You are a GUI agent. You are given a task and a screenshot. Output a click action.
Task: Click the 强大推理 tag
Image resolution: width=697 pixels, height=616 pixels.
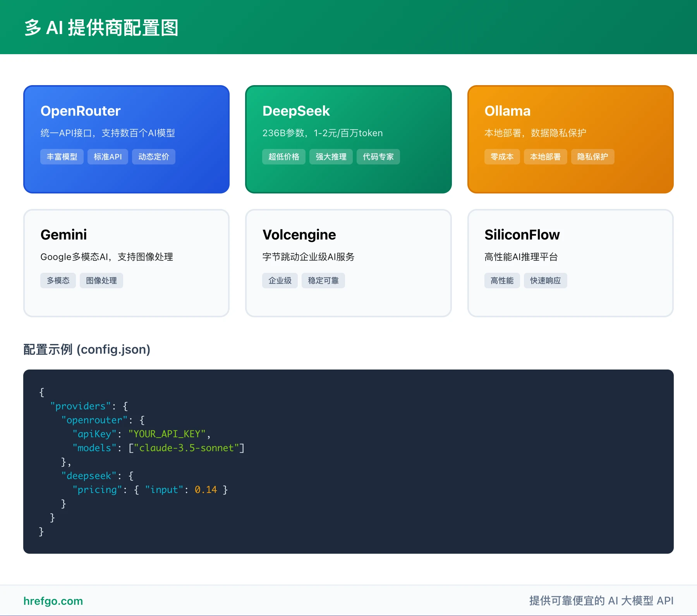click(x=331, y=157)
